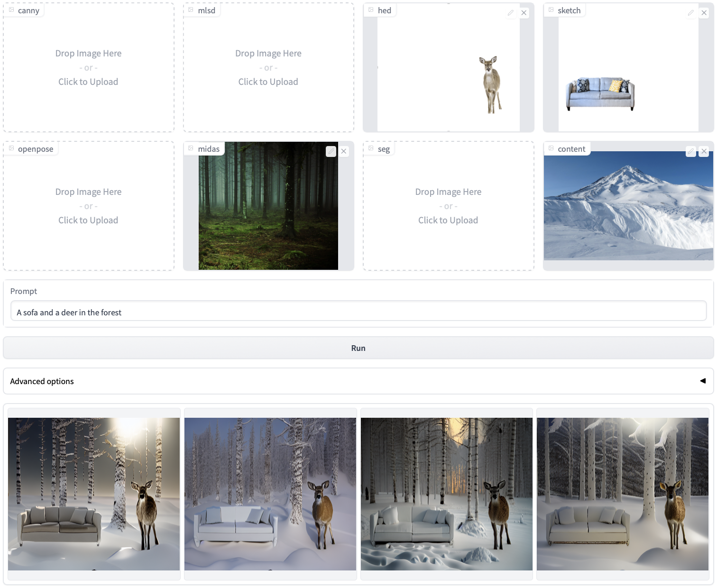Click the image icon beside content label
Screen dimensions: 717x588
(551, 148)
